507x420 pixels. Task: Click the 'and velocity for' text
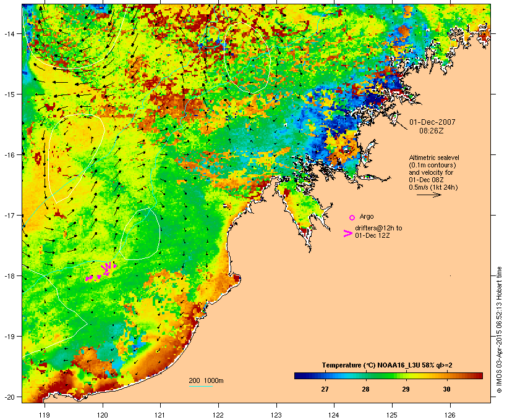tap(431, 172)
